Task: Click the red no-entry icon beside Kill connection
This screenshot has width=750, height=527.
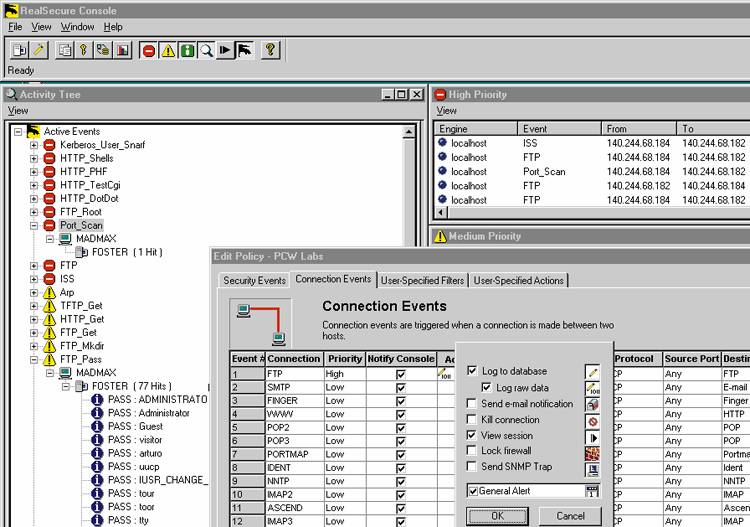Action: [592, 420]
